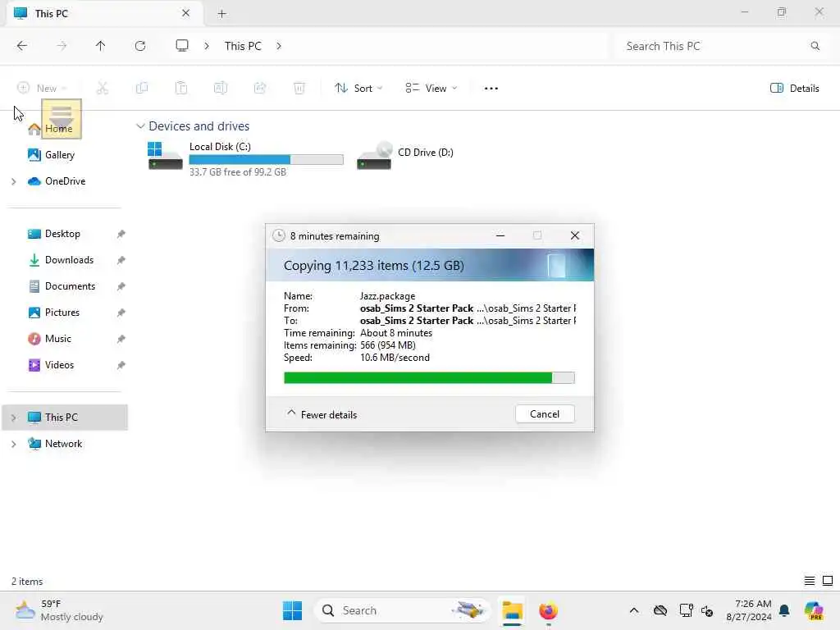Click the Copying 11,233 items header
This screenshot has height=630, width=840.
tap(373, 266)
